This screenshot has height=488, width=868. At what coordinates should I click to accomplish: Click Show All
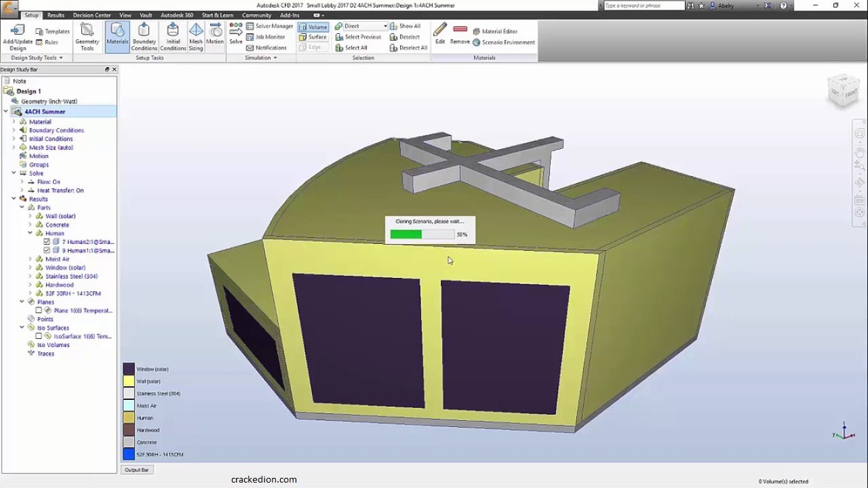coord(405,26)
